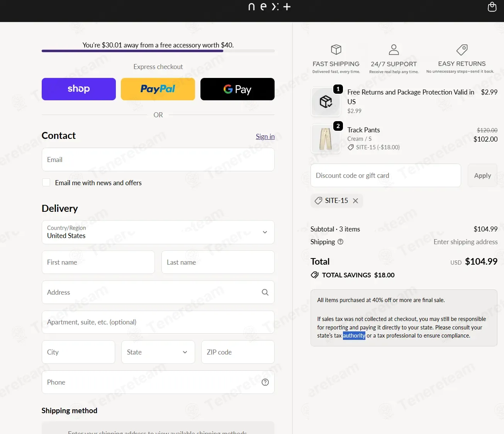
Task: Focus the Email input field
Action: pyautogui.click(x=158, y=160)
